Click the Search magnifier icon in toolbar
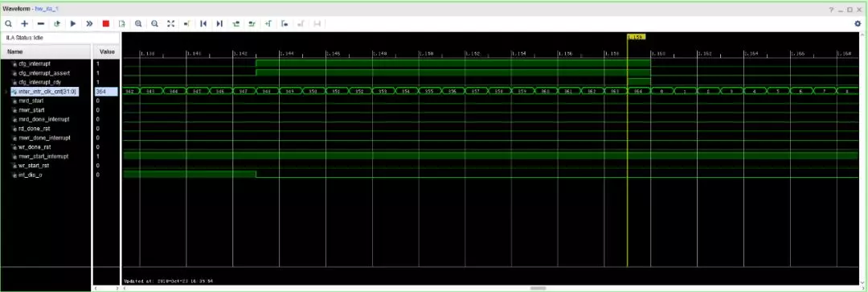 (8, 24)
